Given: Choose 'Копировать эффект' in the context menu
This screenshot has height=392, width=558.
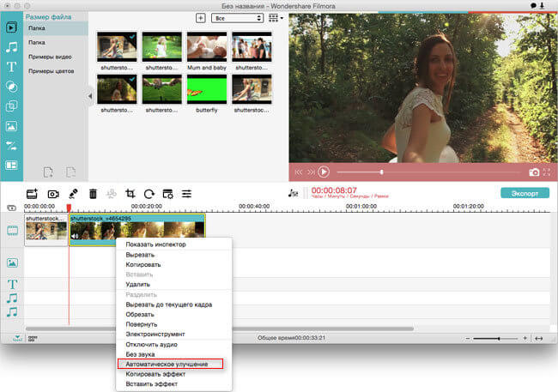Looking at the screenshot, I should [x=174, y=374].
